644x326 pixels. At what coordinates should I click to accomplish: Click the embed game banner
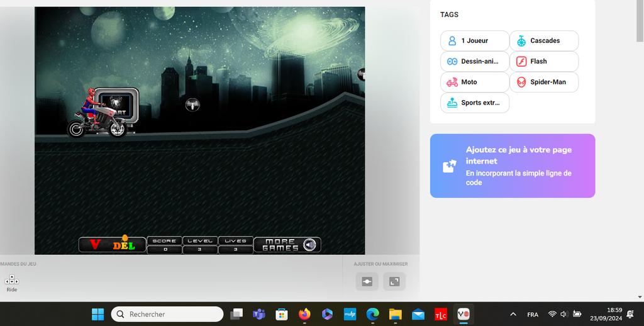512,166
